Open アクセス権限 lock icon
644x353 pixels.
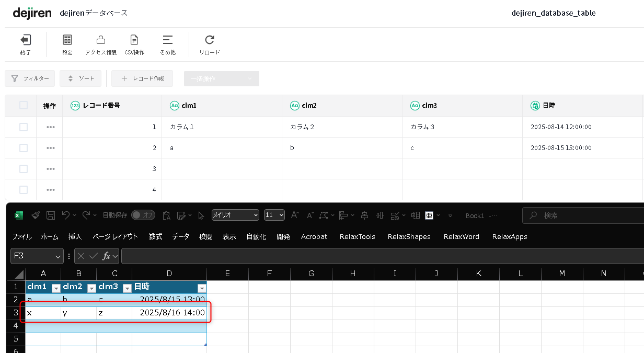101,40
